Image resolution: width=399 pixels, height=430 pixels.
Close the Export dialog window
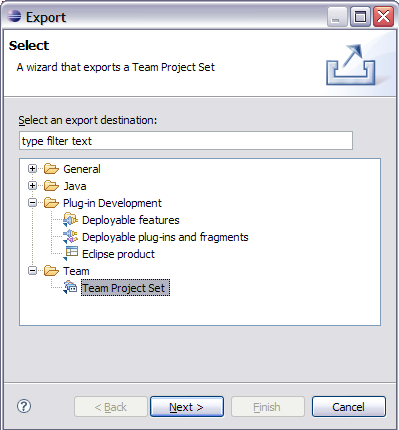tap(383, 16)
